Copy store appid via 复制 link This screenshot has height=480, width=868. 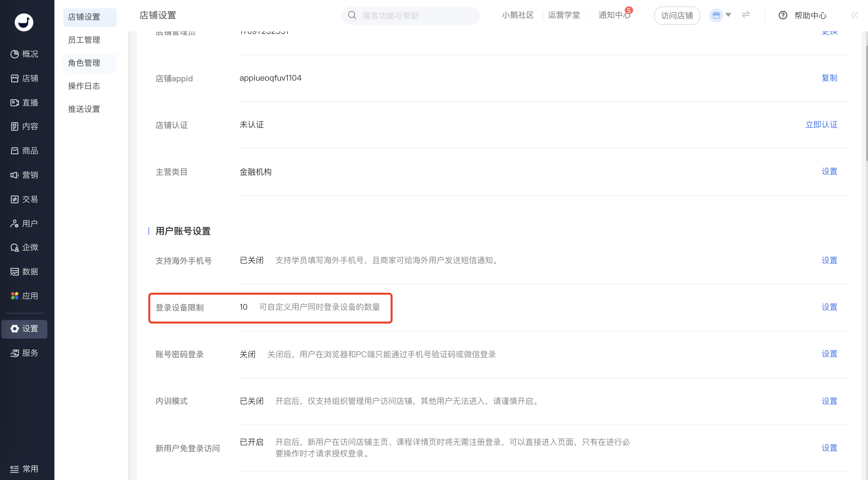coord(829,78)
